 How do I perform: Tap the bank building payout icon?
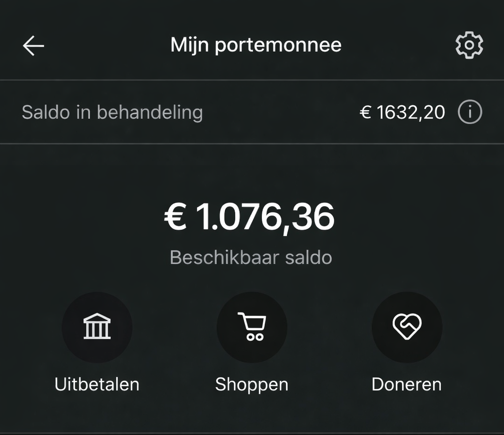97,327
